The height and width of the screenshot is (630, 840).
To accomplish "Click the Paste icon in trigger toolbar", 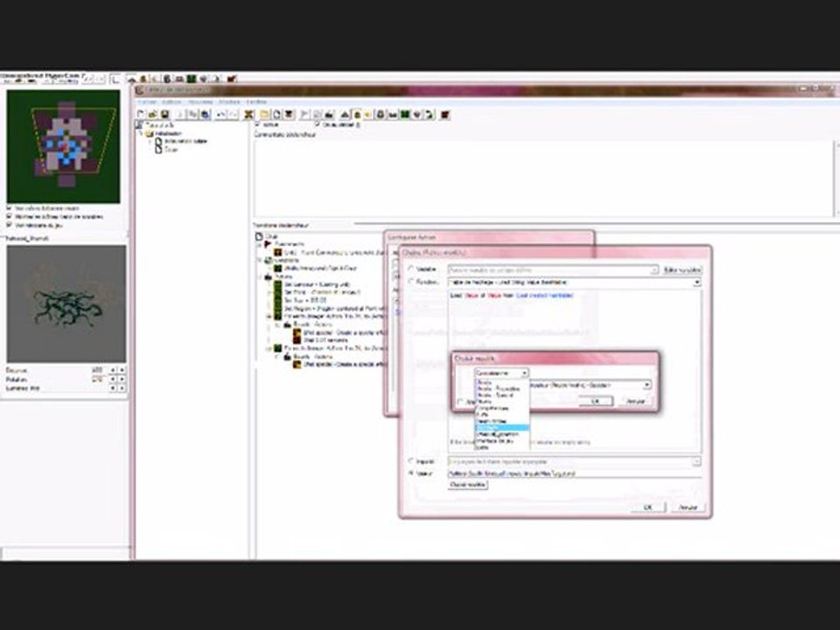I will coord(205,114).
